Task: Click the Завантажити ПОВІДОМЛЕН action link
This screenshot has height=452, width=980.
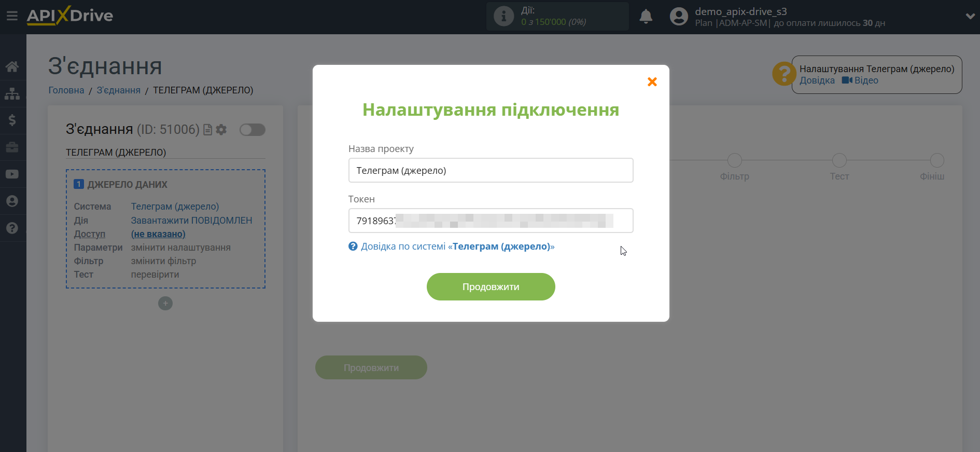Action: (x=191, y=221)
